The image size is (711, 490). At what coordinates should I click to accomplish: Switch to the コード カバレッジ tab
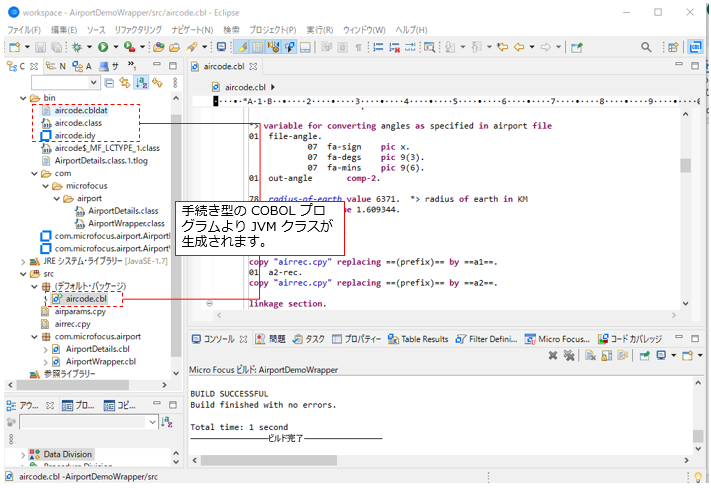[630, 339]
